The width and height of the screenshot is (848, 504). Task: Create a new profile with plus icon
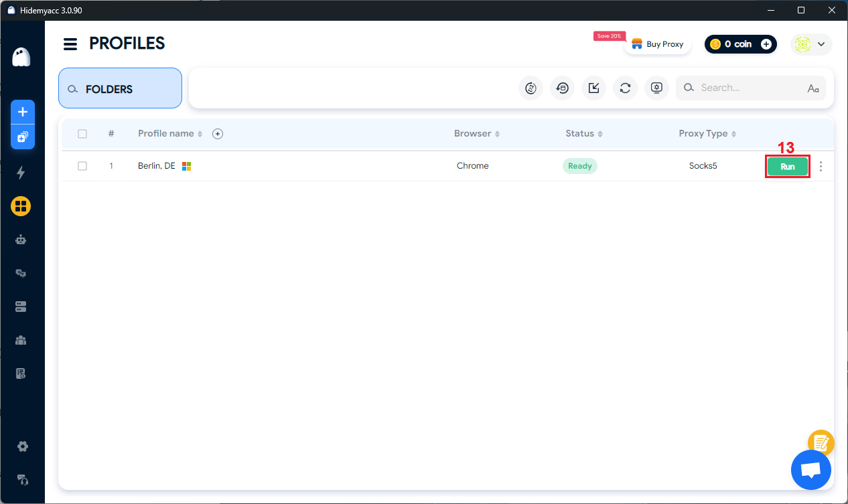pyautogui.click(x=22, y=112)
